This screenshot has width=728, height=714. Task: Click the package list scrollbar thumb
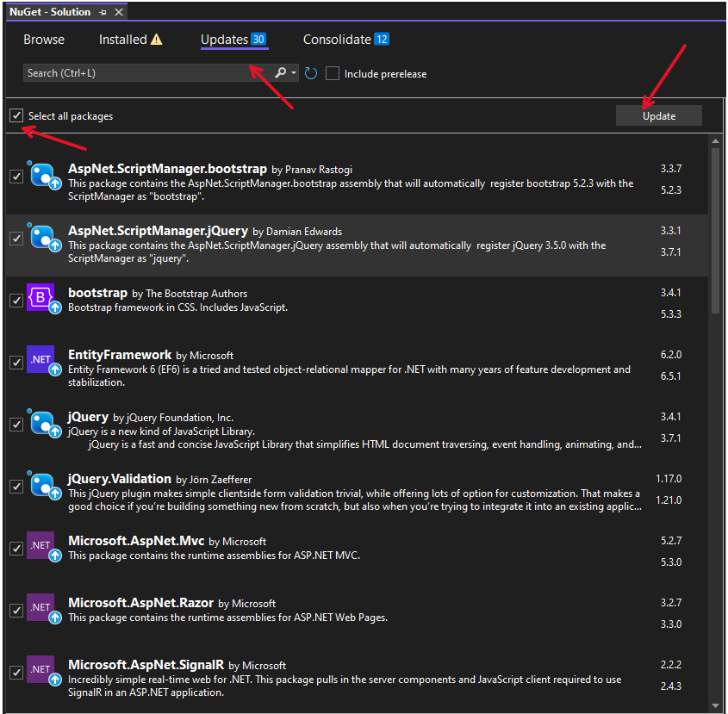pos(715,231)
